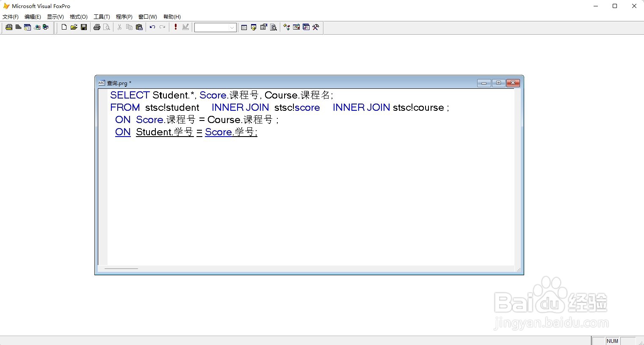Image resolution: width=644 pixels, height=345 pixels.
Task: Click Student.学号 in the last code line
Action: 165,132
